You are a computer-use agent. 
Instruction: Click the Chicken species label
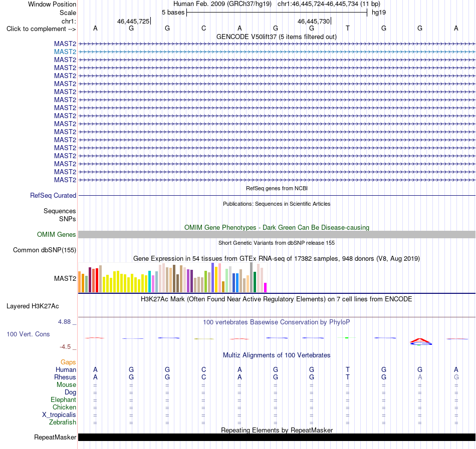64,407
